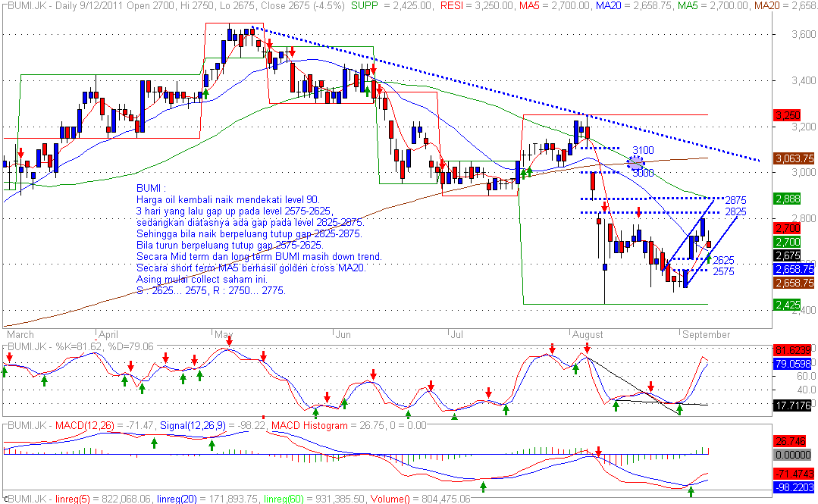The image size is (818, 504).
Task: Select the blue shaded ellipse marker
Action: [x=635, y=163]
